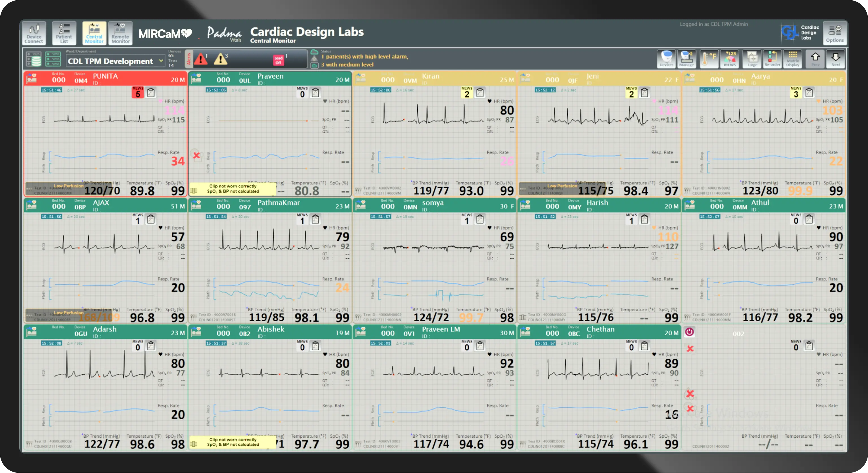Viewport: 868px width, 473px height.
Task: Click the Device Connect icon
Action: (34, 33)
